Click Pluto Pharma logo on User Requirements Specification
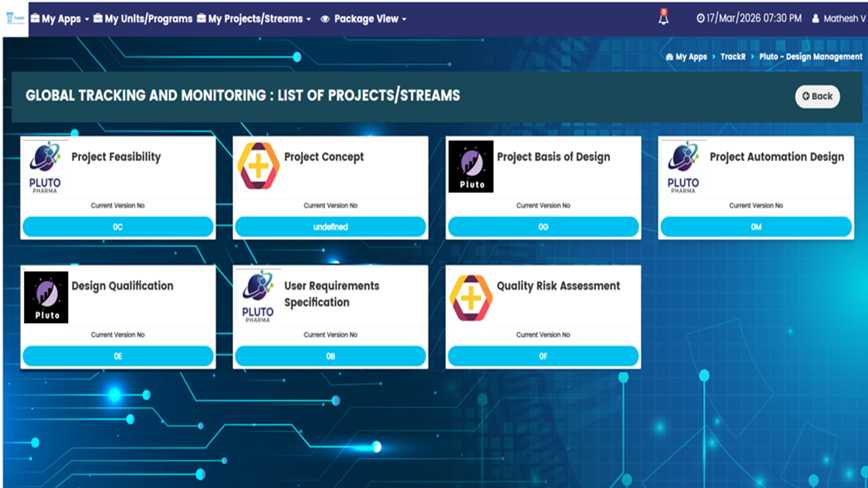This screenshot has width=868, height=488. (x=258, y=297)
